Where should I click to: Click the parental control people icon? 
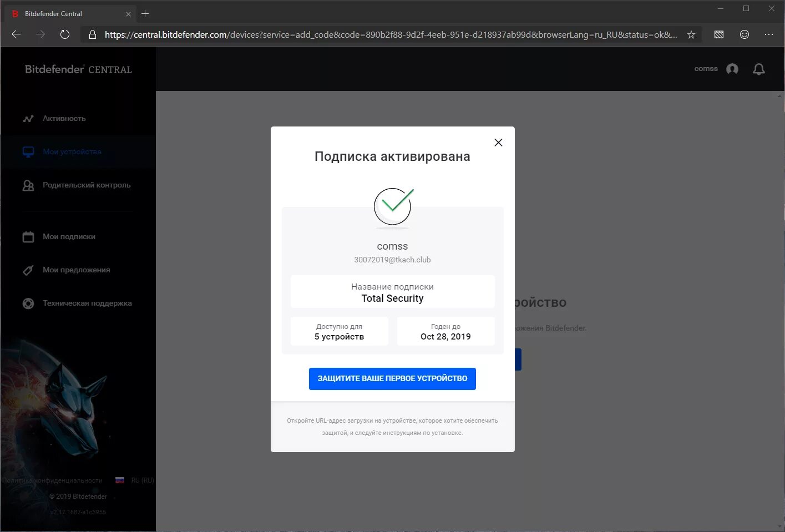[28, 185]
